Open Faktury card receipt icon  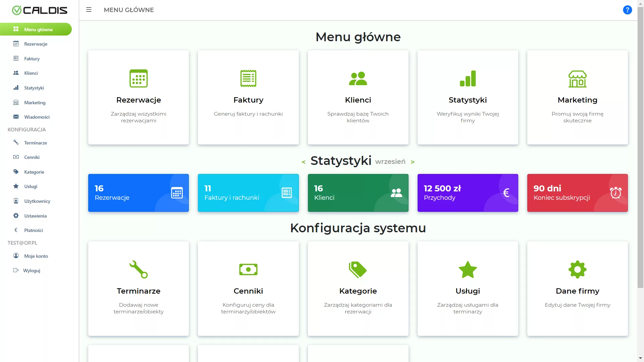(248, 78)
